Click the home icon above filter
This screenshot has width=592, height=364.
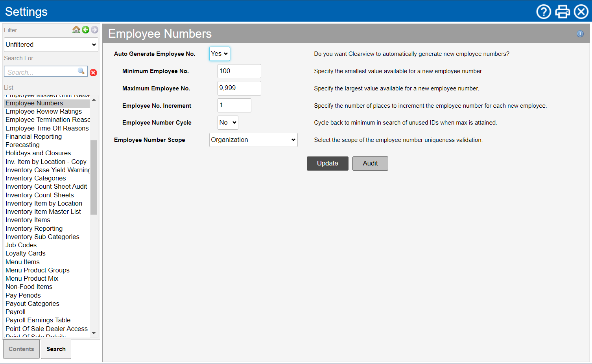(76, 30)
